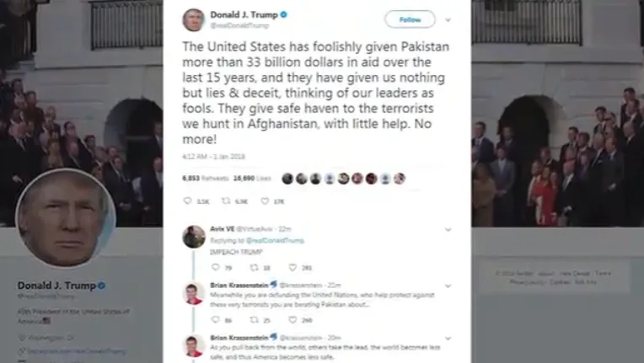Image resolution: width=644 pixels, height=363 pixels.
Task: Expand options on second Brian Krassenstein reply
Action: pos(448,339)
